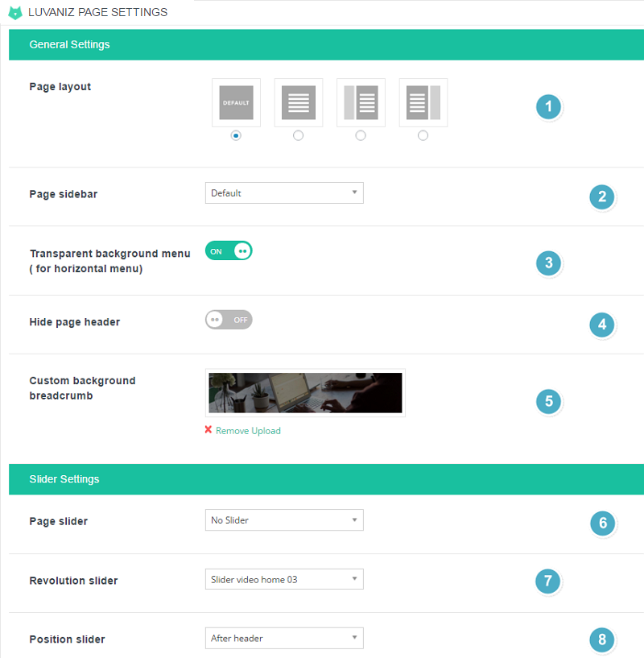This screenshot has height=658, width=644.
Task: Turn off Transparent background menu toggle
Action: [229, 251]
